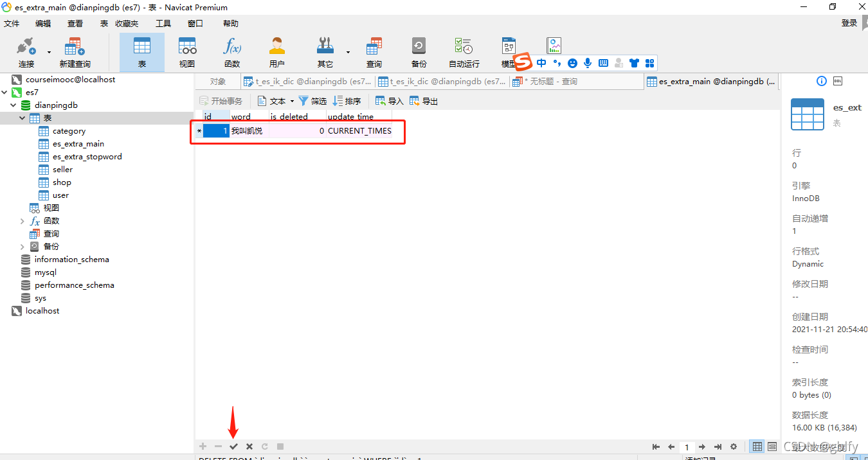The image size is (868, 460).
Task: Click the page number field
Action: pos(687,447)
